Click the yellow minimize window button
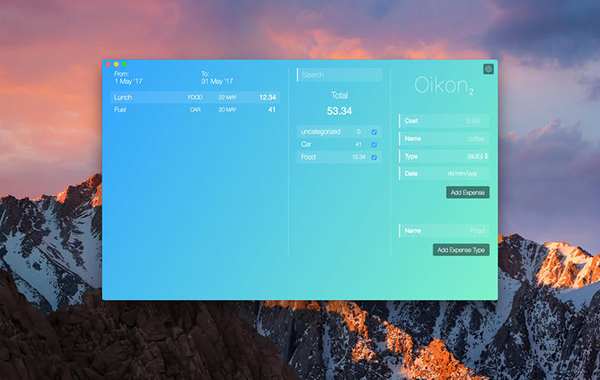The height and width of the screenshot is (380, 600). [116, 64]
